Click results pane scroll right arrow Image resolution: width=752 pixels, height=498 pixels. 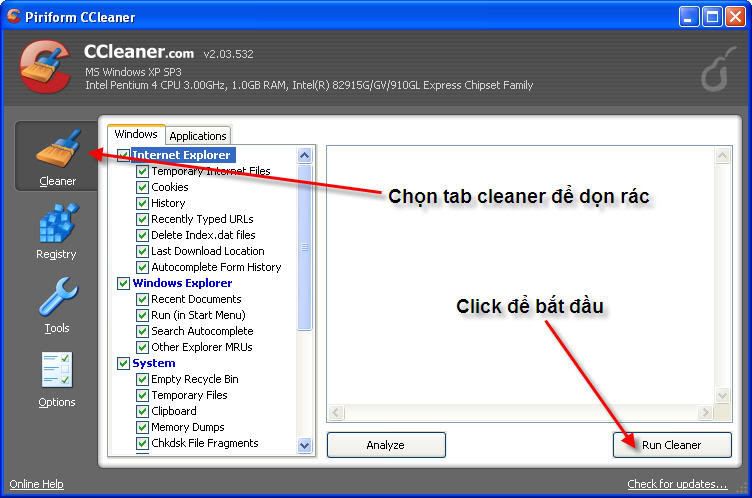[x=705, y=413]
